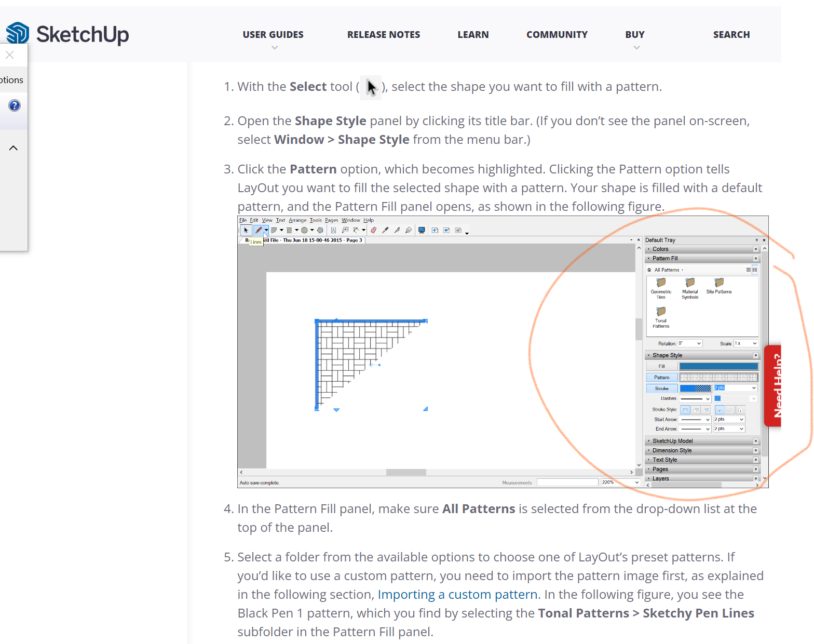Click the home icon in Pattern Fill panel
This screenshot has width=814, height=644.
(649, 270)
